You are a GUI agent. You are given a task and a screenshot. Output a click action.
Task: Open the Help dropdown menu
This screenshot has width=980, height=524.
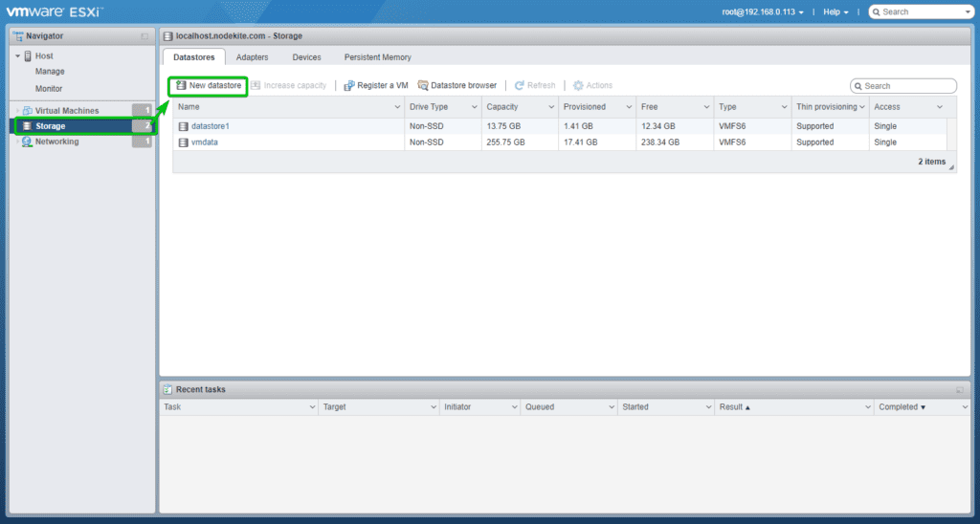point(835,11)
